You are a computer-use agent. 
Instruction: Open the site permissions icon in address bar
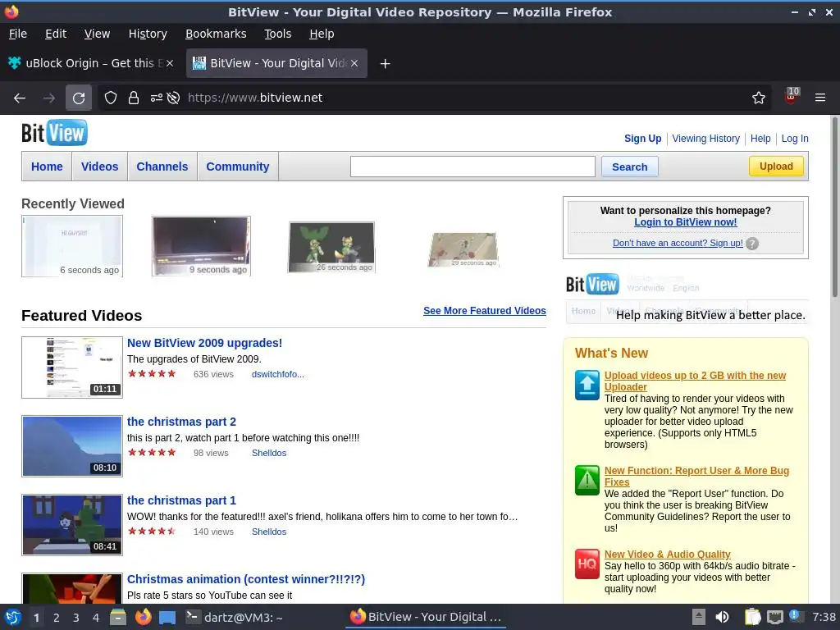156,98
